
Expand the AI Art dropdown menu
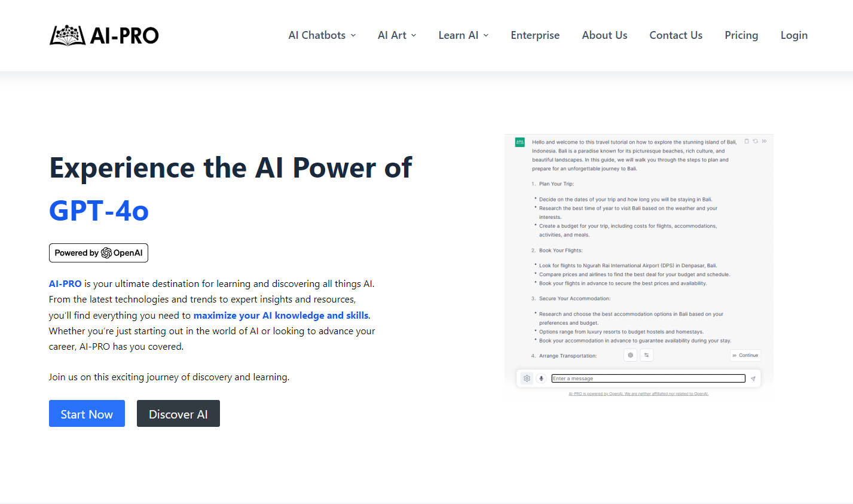[397, 35]
